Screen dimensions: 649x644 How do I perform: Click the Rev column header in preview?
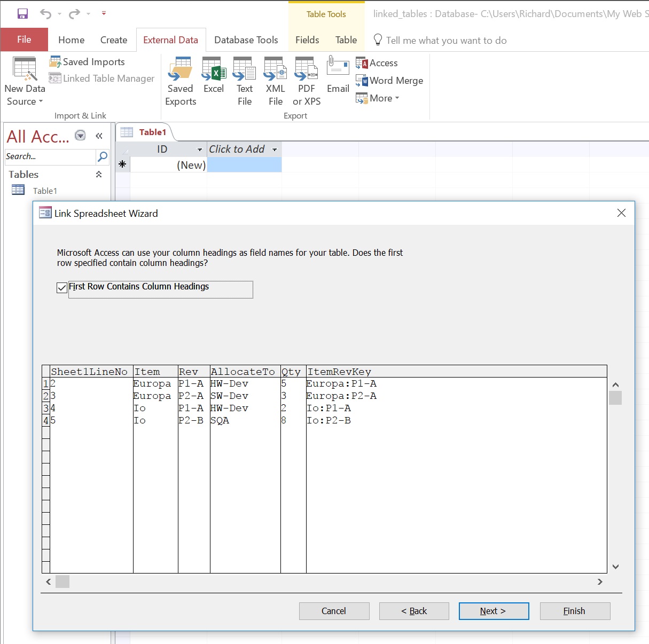(x=194, y=372)
